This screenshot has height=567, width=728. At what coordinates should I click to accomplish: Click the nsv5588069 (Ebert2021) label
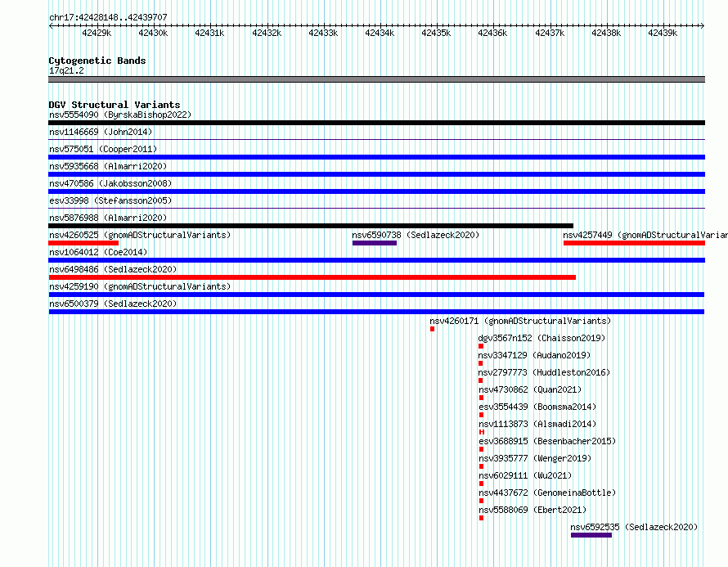533,510
